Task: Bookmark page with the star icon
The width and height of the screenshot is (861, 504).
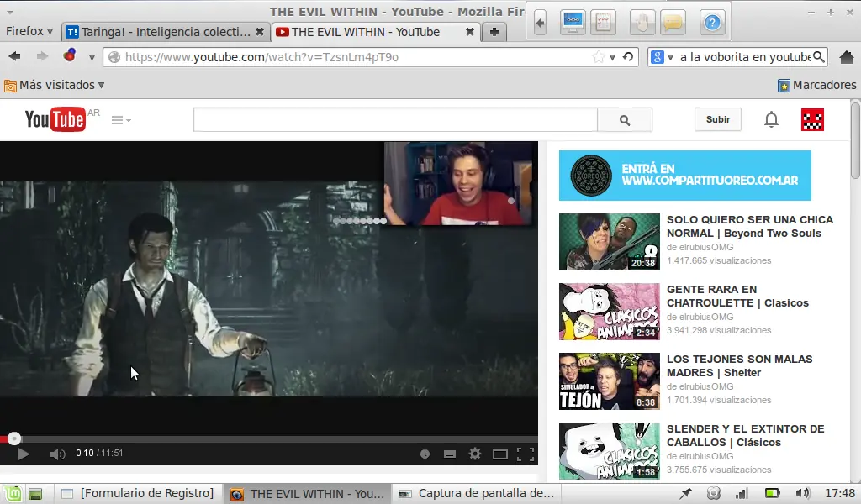Action: click(x=599, y=57)
